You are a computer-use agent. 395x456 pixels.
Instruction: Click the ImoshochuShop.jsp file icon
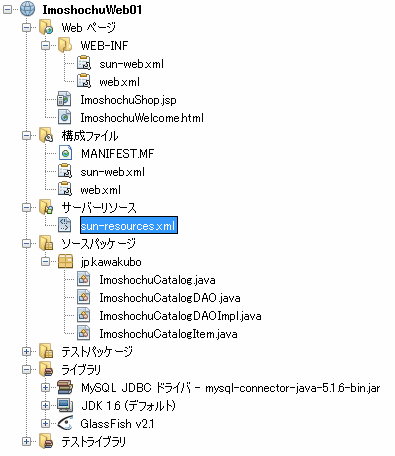point(65,99)
